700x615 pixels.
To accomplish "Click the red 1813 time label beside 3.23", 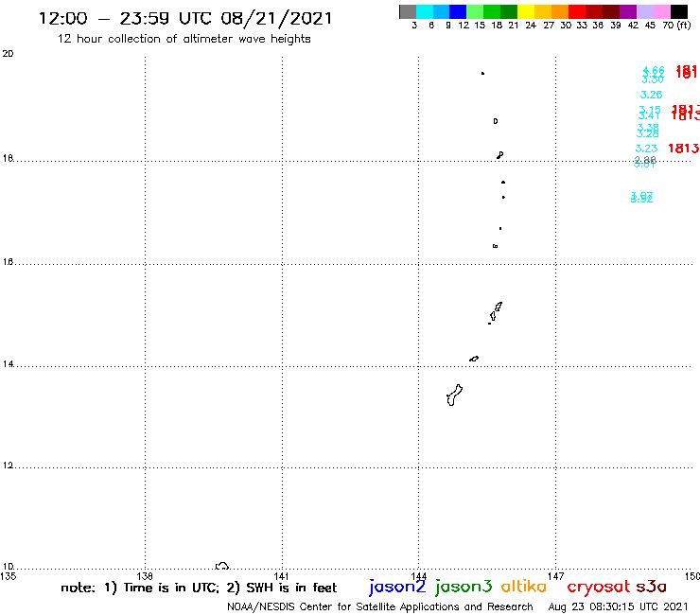I will point(683,149).
